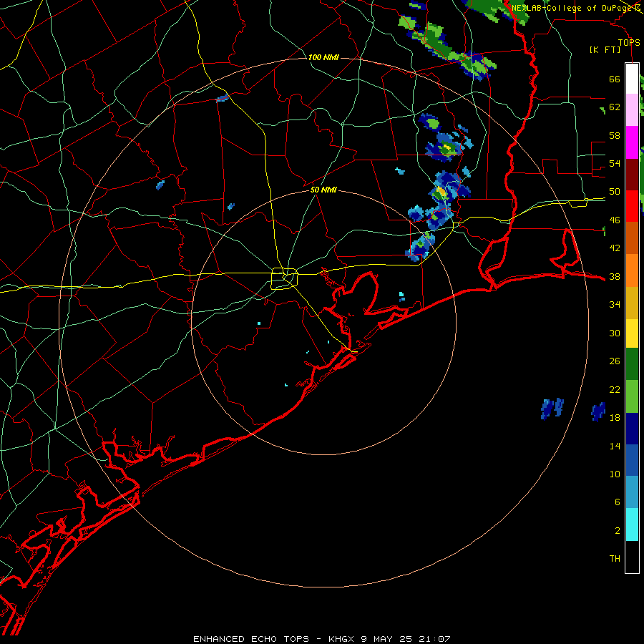This screenshot has height=644, width=644.
Task: Select the 100 NMI range ring label
Action: point(323,57)
